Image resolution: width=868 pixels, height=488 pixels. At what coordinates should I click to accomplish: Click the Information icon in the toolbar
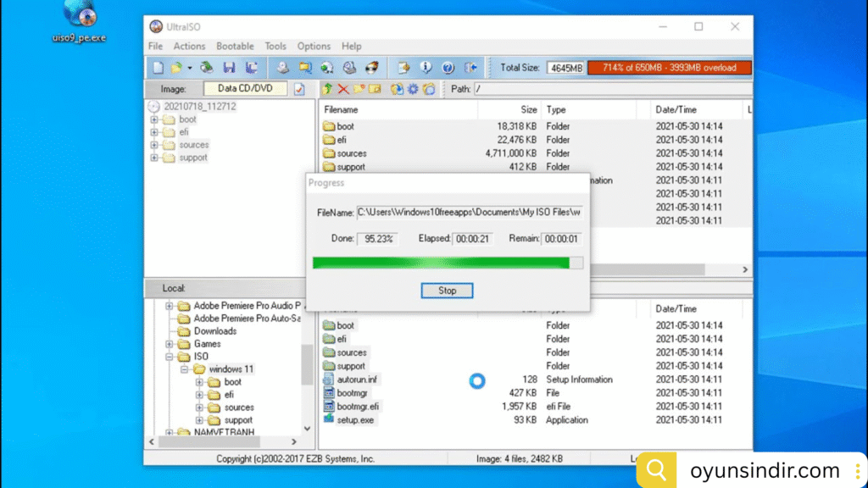coord(426,68)
